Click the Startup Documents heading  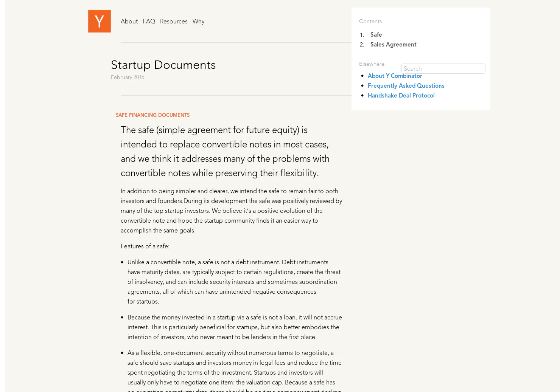163,65
